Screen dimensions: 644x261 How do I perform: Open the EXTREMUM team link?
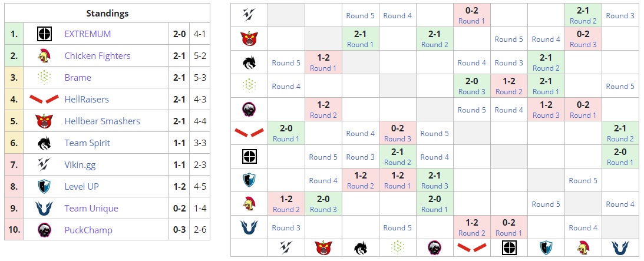pos(88,34)
